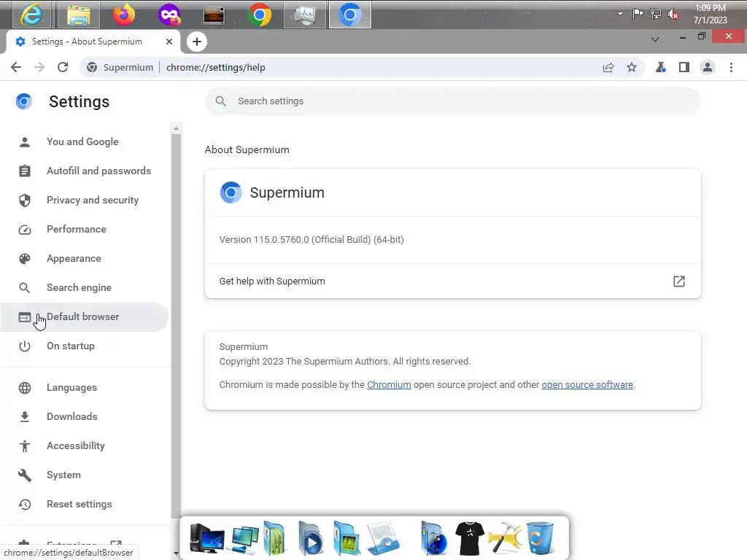Open the three-dot browser menu

pyautogui.click(x=731, y=67)
